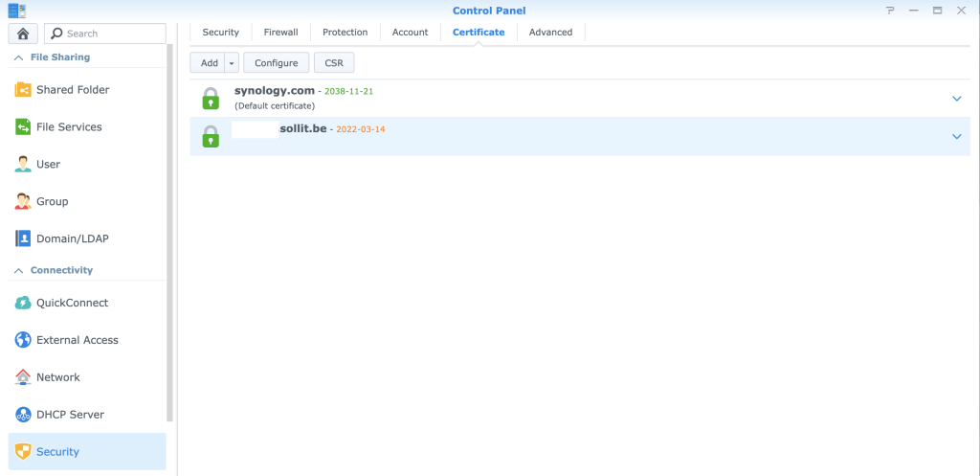Select the User icon in sidebar
The height and width of the screenshot is (476, 980).
click(x=23, y=165)
